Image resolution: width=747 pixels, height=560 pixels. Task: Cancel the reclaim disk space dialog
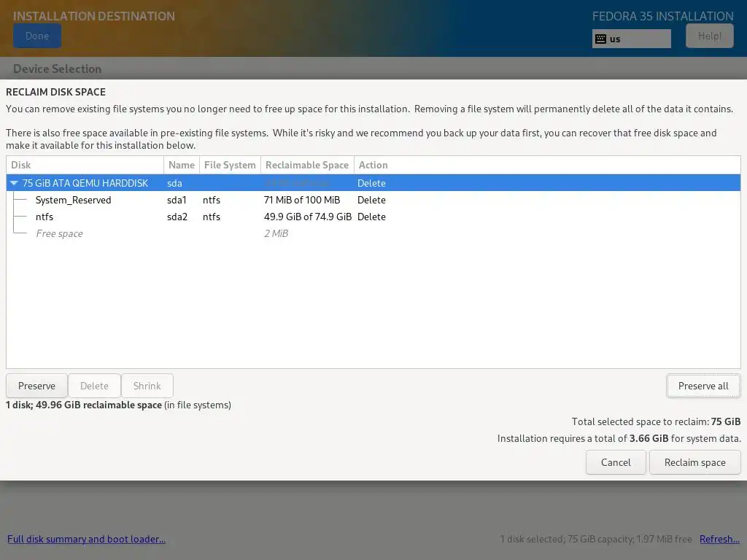click(616, 462)
